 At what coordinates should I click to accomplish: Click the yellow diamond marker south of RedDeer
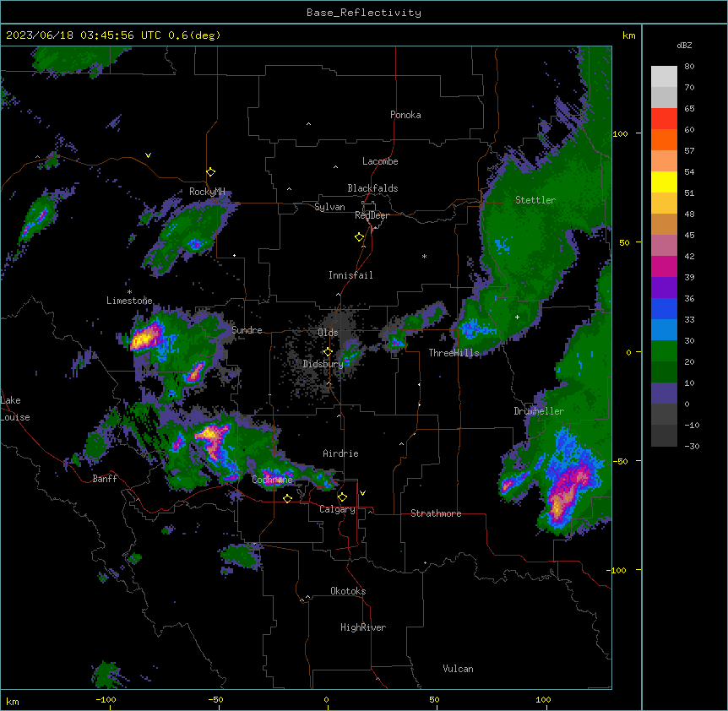point(359,236)
